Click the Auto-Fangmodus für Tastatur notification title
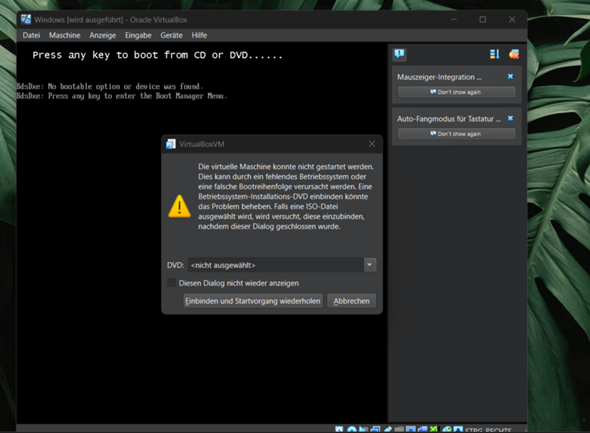The width and height of the screenshot is (590, 433). 449,119
